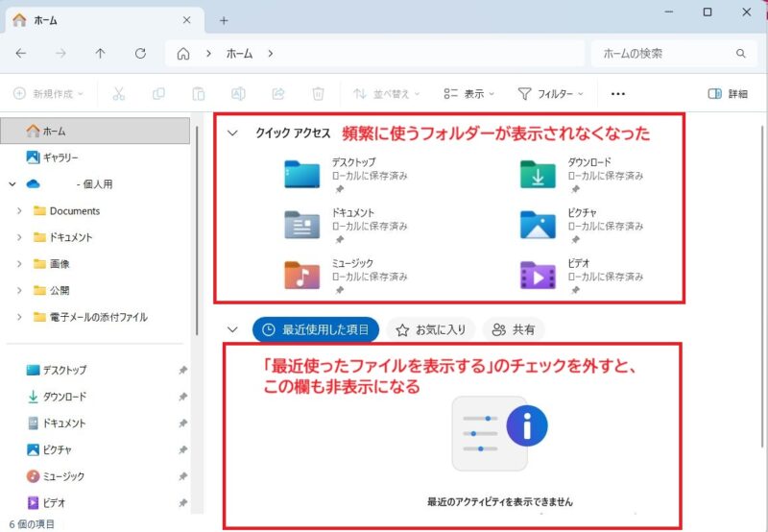
Task: Expand the ドキュメント tree folder chevron
Action: coord(19,237)
